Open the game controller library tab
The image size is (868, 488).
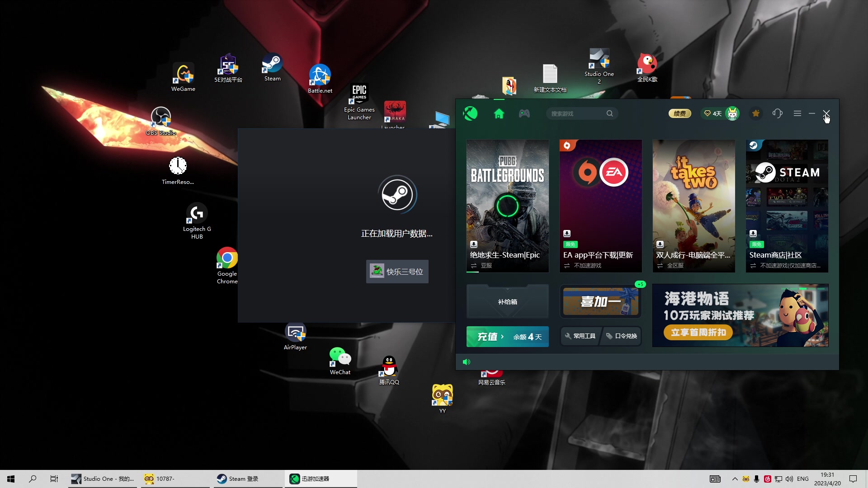point(524,113)
